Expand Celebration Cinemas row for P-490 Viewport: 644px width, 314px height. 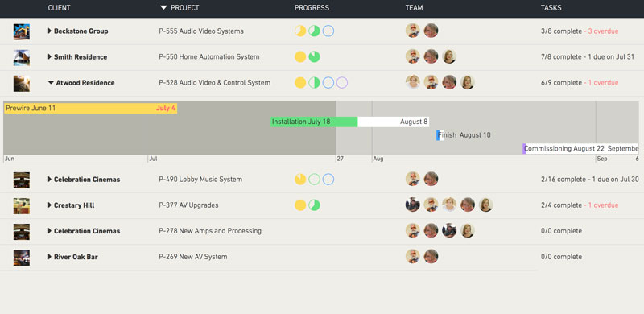pyautogui.click(x=50, y=180)
